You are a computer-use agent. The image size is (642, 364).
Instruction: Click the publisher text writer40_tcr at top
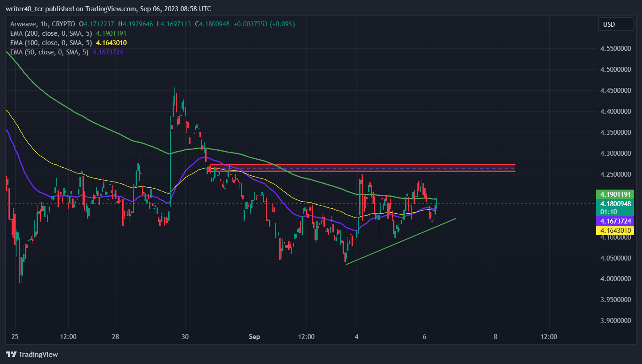[25, 9]
